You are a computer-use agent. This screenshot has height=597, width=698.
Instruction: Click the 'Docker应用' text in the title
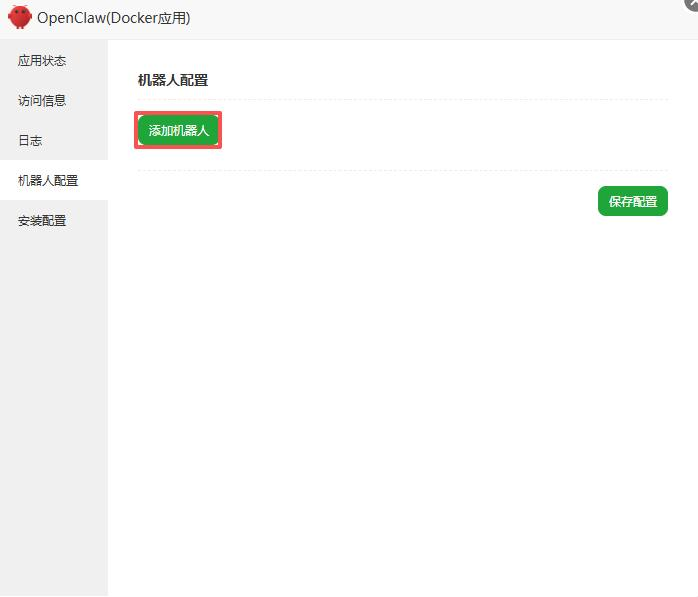(148, 18)
